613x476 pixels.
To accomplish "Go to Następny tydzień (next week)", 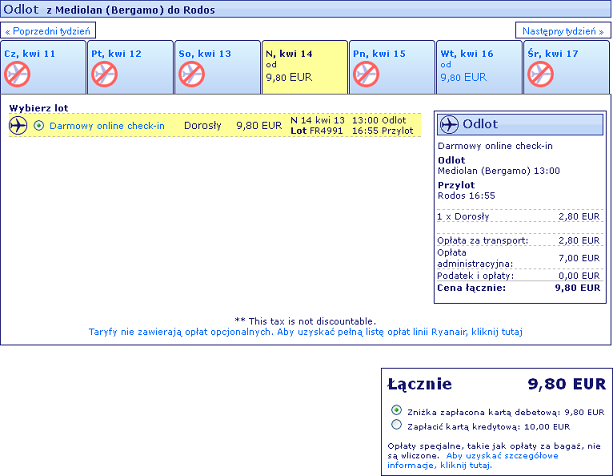I will (x=563, y=30).
